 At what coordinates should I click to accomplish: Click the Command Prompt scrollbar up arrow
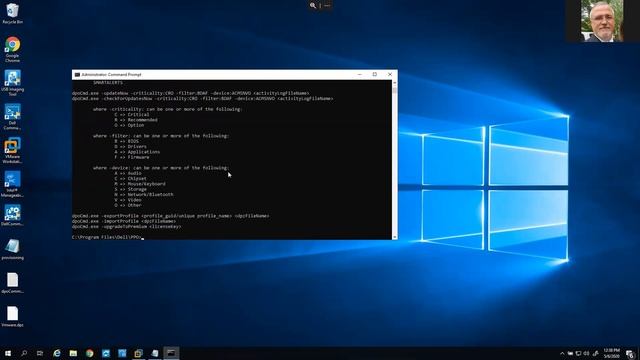point(394,82)
